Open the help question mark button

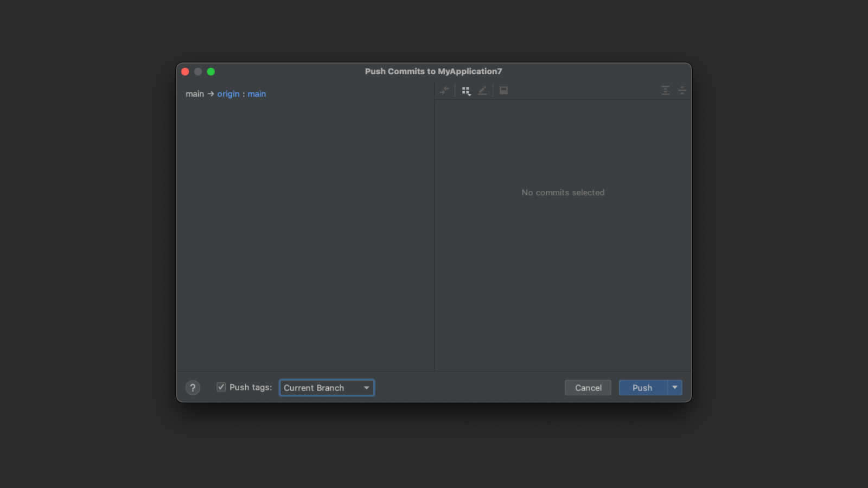[193, 388]
